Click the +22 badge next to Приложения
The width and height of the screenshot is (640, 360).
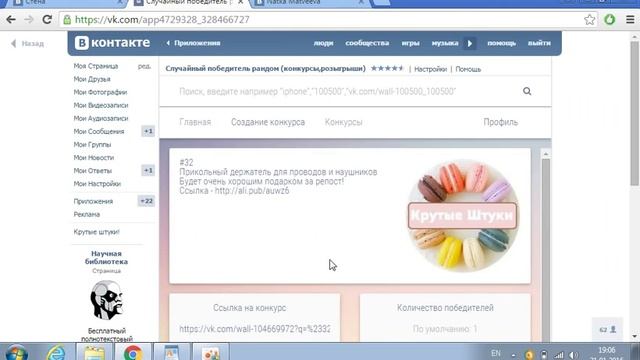(147, 201)
